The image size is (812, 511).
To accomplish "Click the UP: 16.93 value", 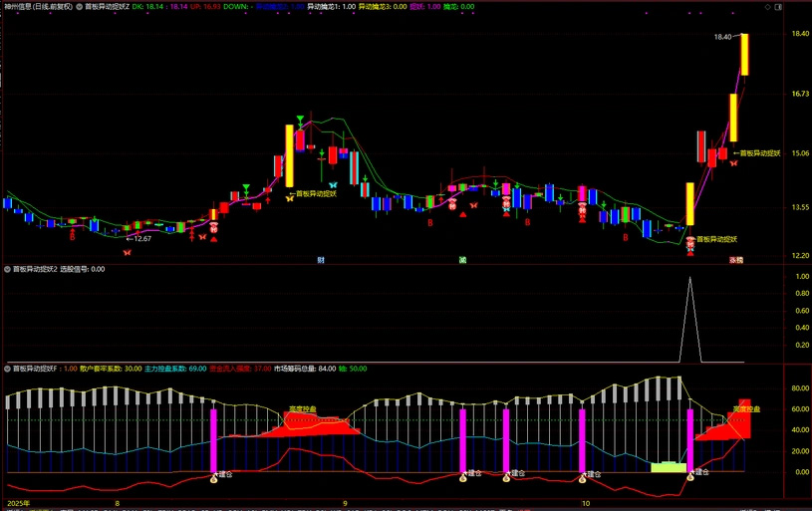I will [205, 7].
